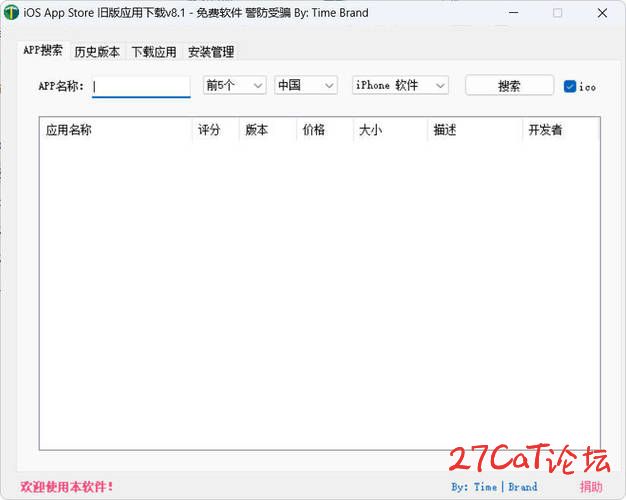Click the 搜索 button
Image resolution: width=626 pixels, height=500 pixels.
(509, 86)
